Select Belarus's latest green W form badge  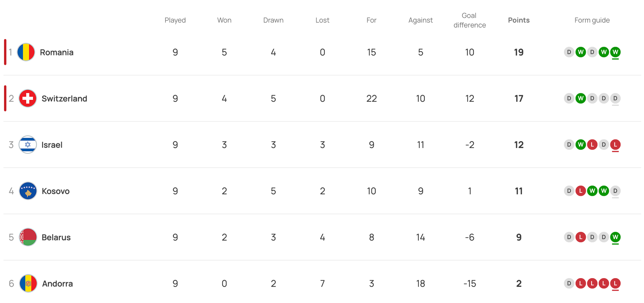point(615,237)
